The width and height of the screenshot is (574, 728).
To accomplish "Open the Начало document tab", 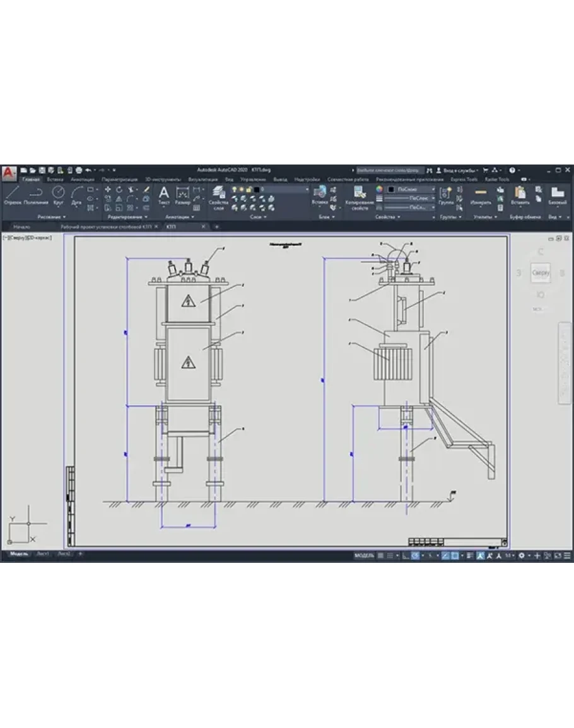I will tap(21, 226).
